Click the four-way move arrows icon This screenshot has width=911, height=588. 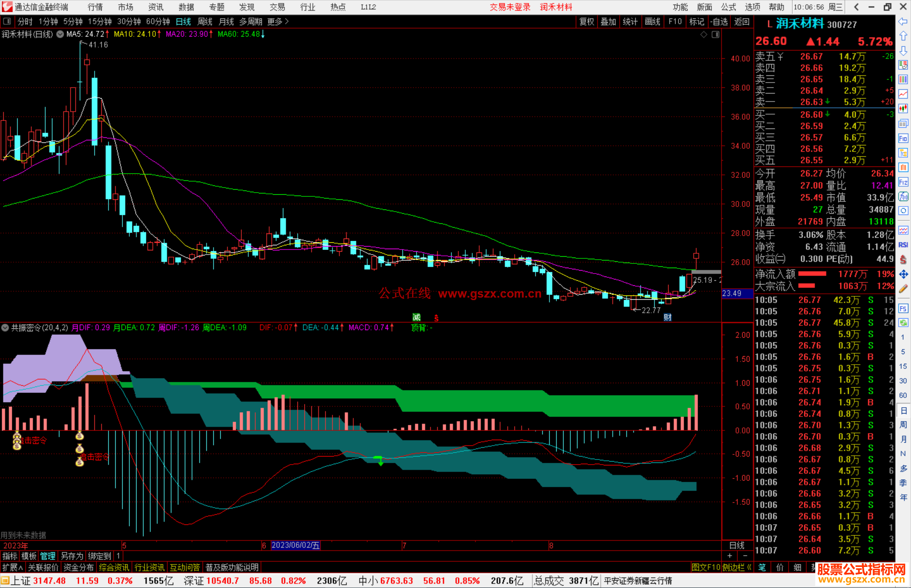tap(903, 274)
